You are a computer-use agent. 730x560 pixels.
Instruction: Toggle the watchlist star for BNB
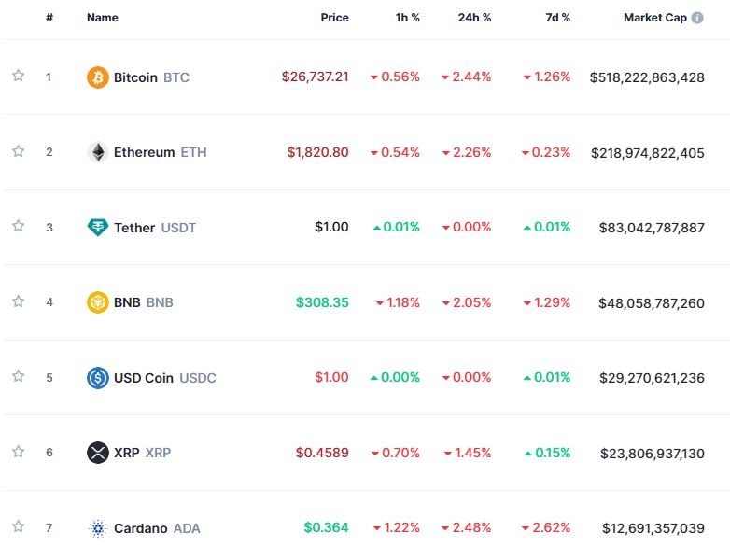tap(18, 301)
